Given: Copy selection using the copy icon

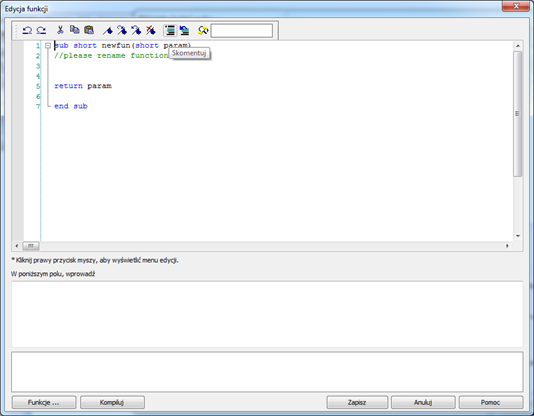Looking at the screenshot, I should [x=75, y=30].
